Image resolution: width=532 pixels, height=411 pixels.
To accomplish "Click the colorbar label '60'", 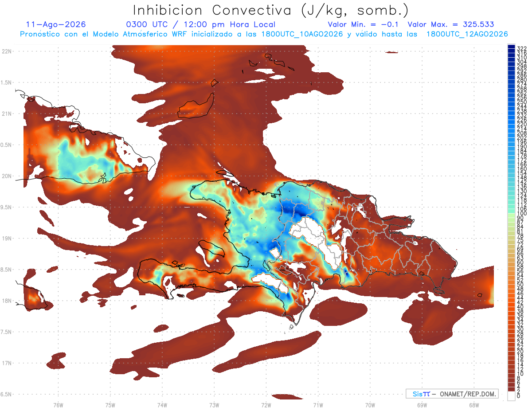I will click(x=520, y=262).
